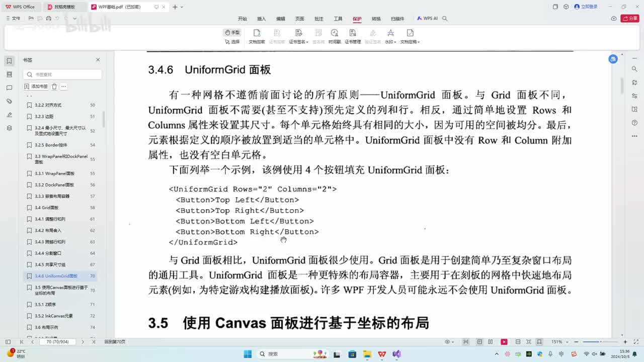The image size is (644, 362).
Task: Select the 手型 hand tool
Action: pyautogui.click(x=232, y=32)
